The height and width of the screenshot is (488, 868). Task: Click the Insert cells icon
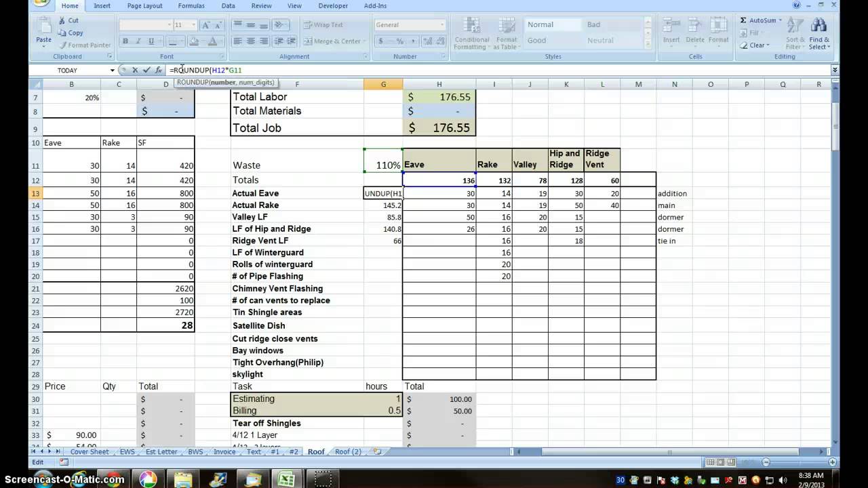coord(671,25)
